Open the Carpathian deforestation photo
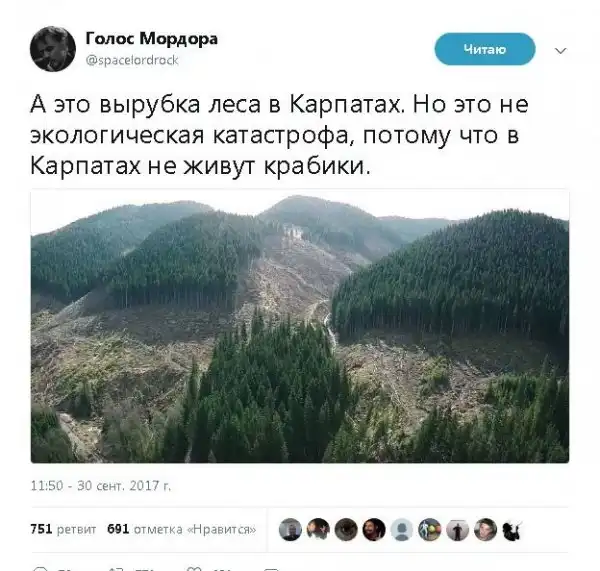The height and width of the screenshot is (571, 600). pos(300,326)
